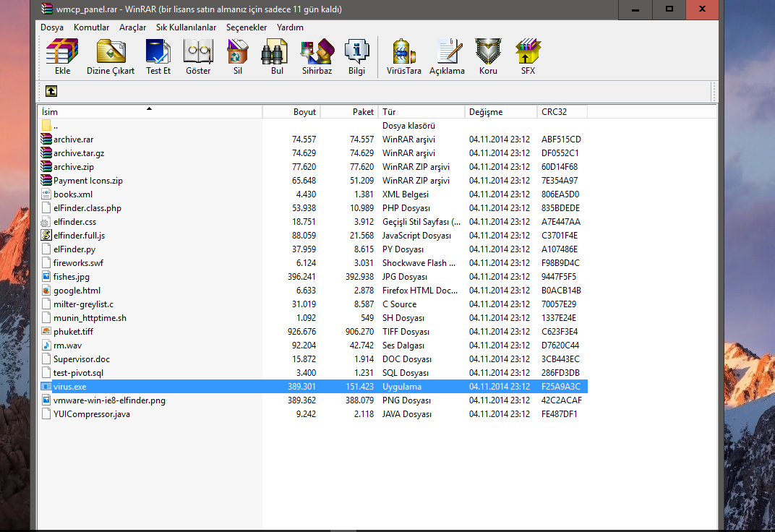Click the WinRAR title bar icon
This screenshot has height=532, width=775.
tap(47, 9)
